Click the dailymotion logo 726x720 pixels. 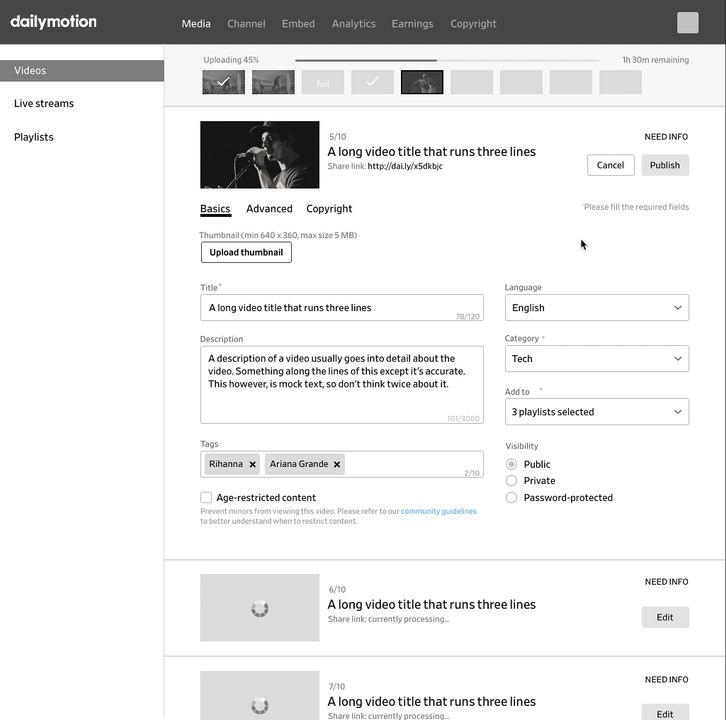[x=53, y=22]
